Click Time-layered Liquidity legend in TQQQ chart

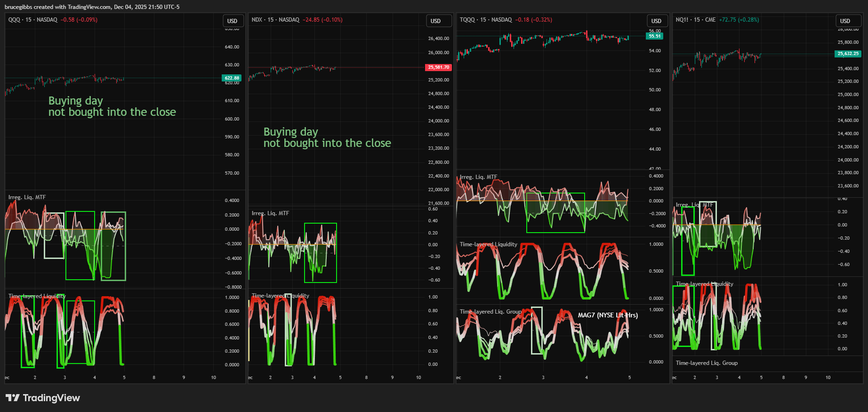tap(488, 244)
